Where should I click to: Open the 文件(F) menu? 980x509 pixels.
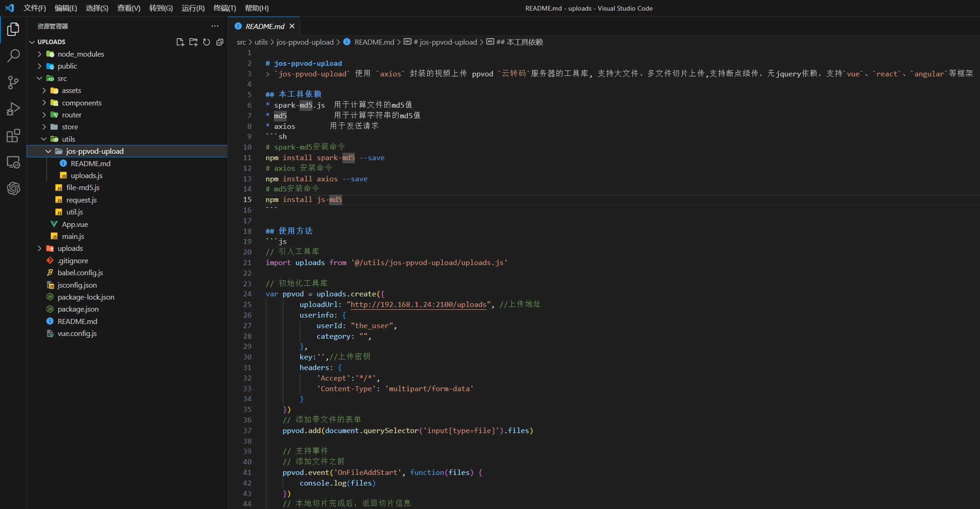(x=35, y=8)
